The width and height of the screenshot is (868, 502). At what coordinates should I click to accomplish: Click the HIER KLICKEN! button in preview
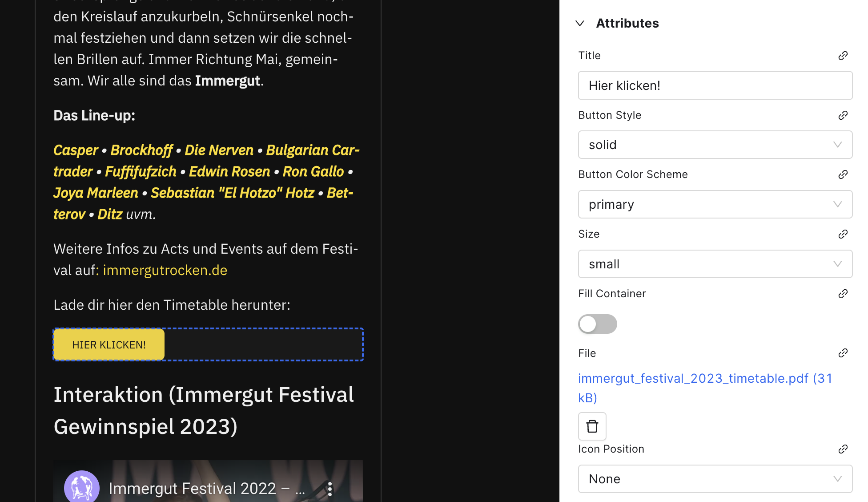click(109, 344)
